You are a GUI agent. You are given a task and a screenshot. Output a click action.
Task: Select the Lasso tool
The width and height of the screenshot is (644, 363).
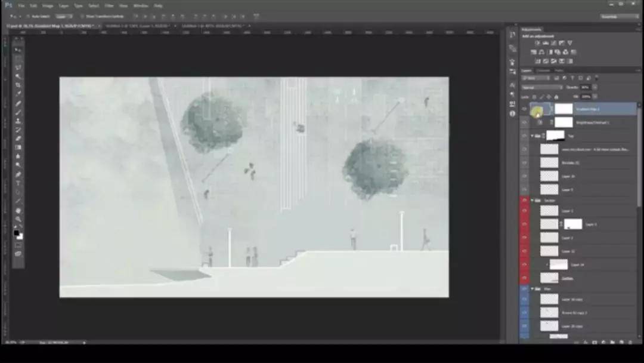point(18,67)
